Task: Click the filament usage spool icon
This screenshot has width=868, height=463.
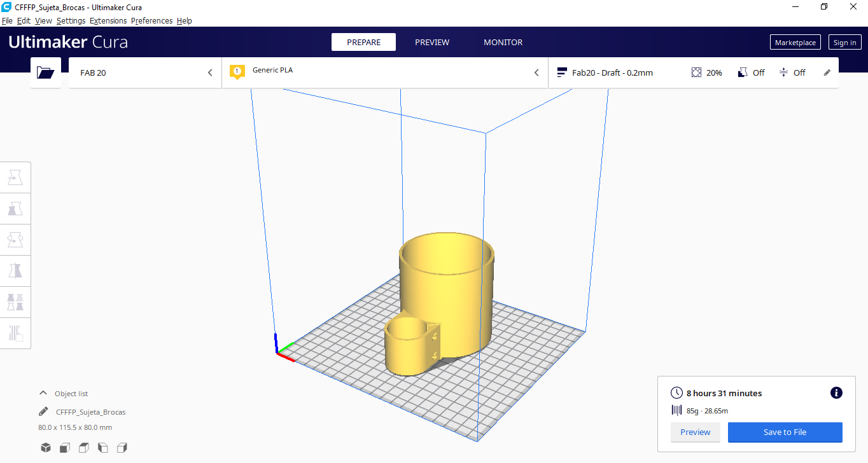Action: point(676,411)
